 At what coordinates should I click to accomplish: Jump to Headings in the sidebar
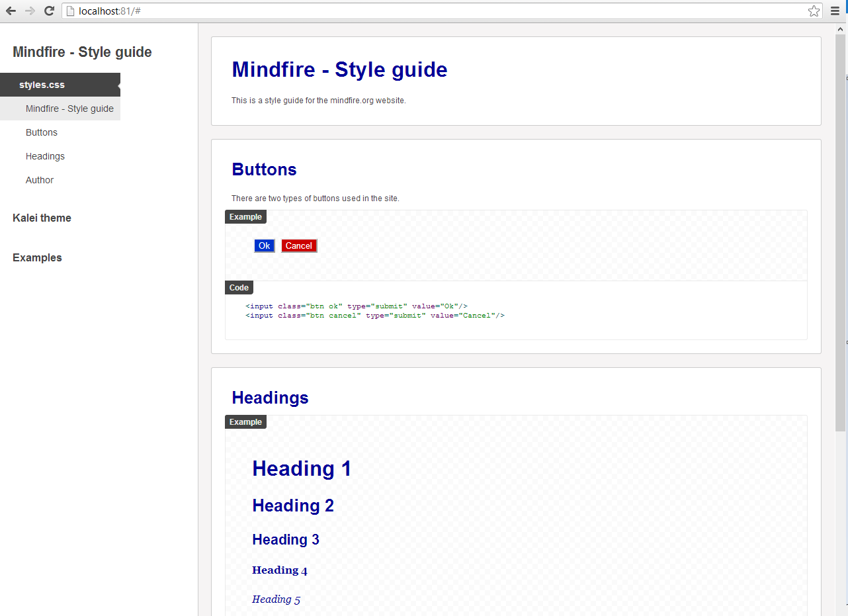pyautogui.click(x=45, y=156)
